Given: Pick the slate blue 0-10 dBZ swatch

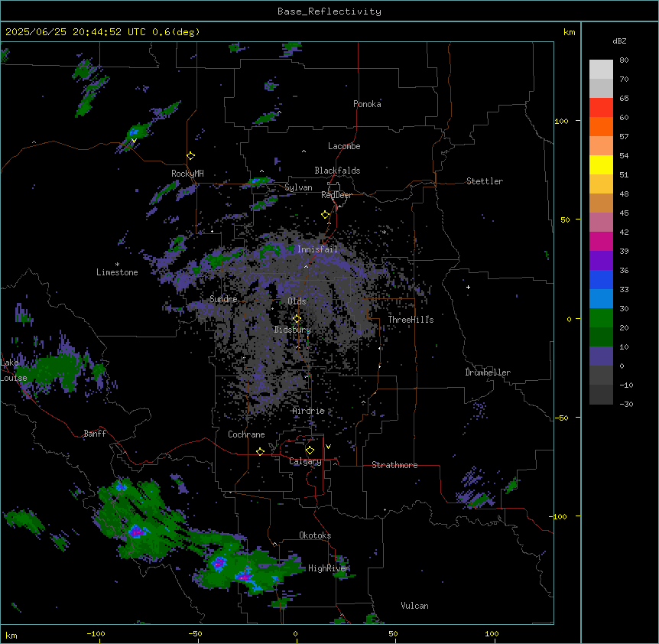Looking at the screenshot, I should (x=601, y=356).
